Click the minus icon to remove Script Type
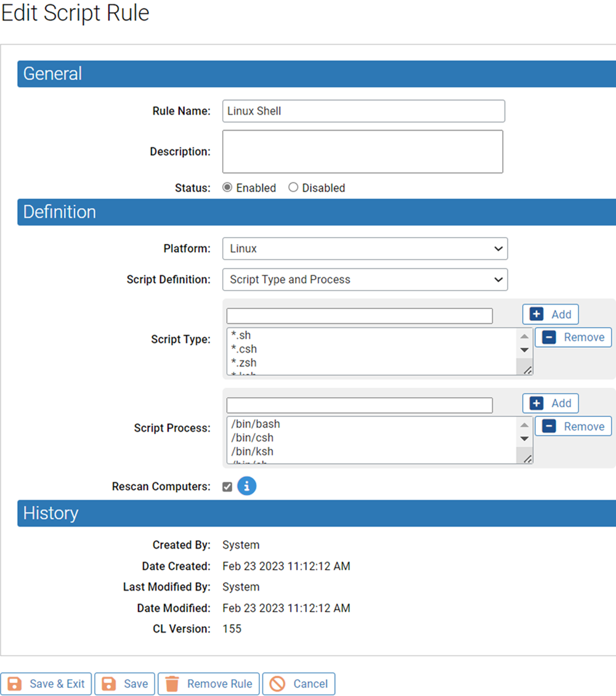 [x=549, y=338]
